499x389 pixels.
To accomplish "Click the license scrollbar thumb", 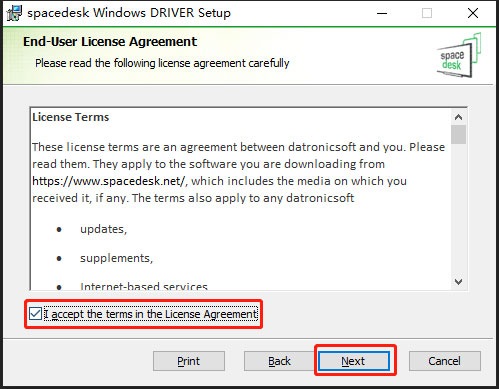I will (x=458, y=134).
